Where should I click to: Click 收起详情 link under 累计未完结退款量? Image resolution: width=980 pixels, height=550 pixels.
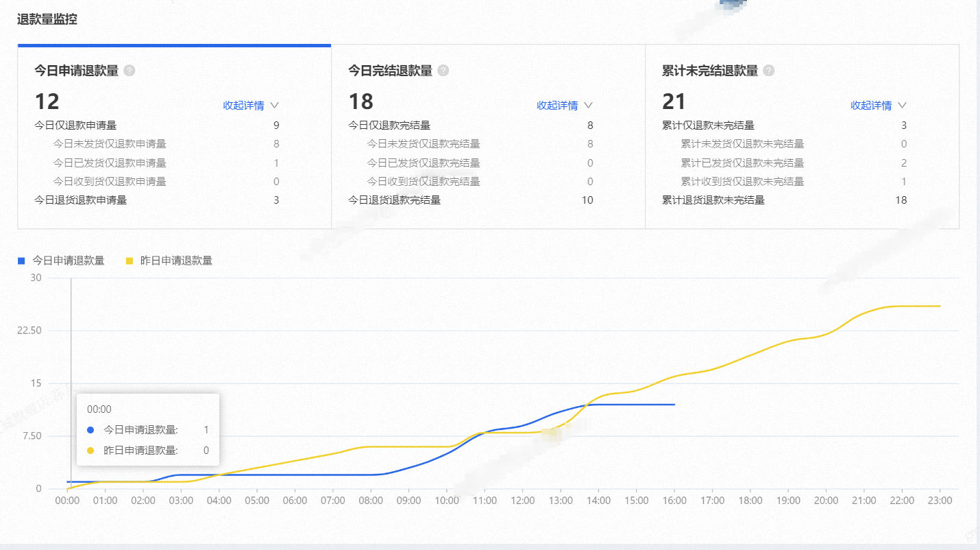tap(871, 106)
